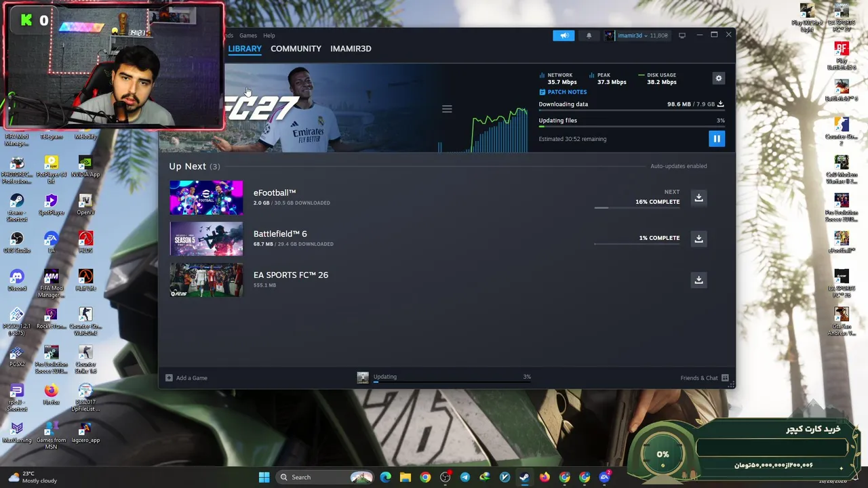
Task: Click the download icon beside EA SPORTS FC 26
Action: click(x=698, y=280)
